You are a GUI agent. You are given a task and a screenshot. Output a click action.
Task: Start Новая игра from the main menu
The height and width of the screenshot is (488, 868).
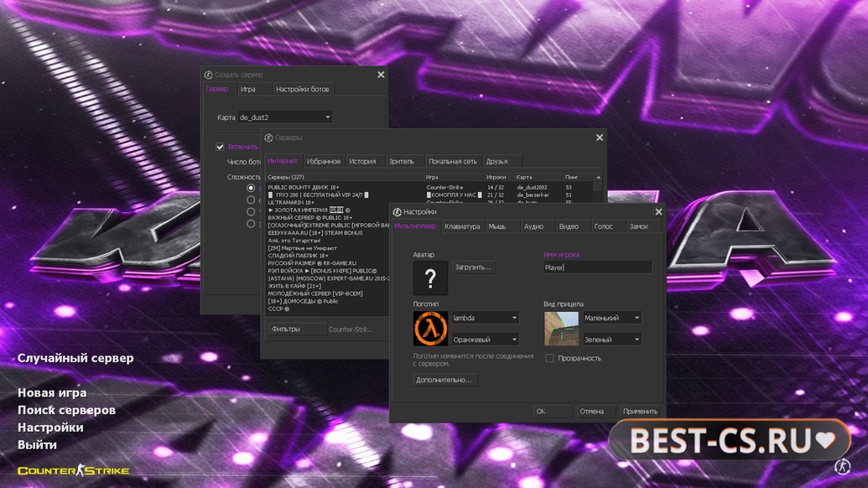(x=52, y=393)
